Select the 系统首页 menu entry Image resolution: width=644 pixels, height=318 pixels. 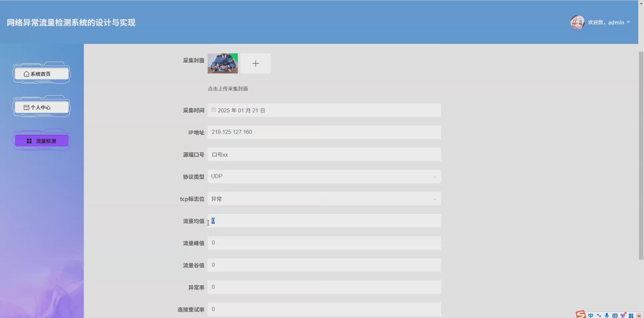click(41, 74)
